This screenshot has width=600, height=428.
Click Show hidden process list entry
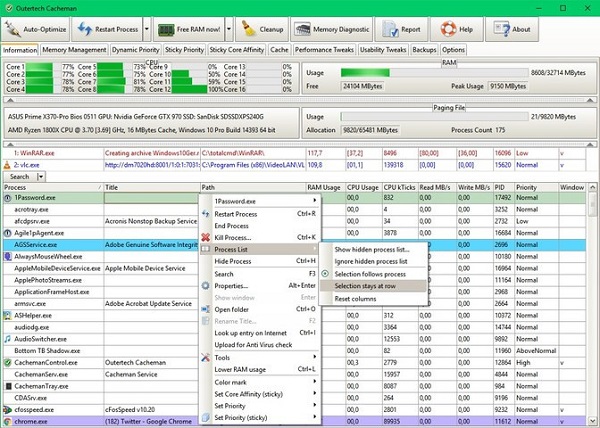(372, 250)
